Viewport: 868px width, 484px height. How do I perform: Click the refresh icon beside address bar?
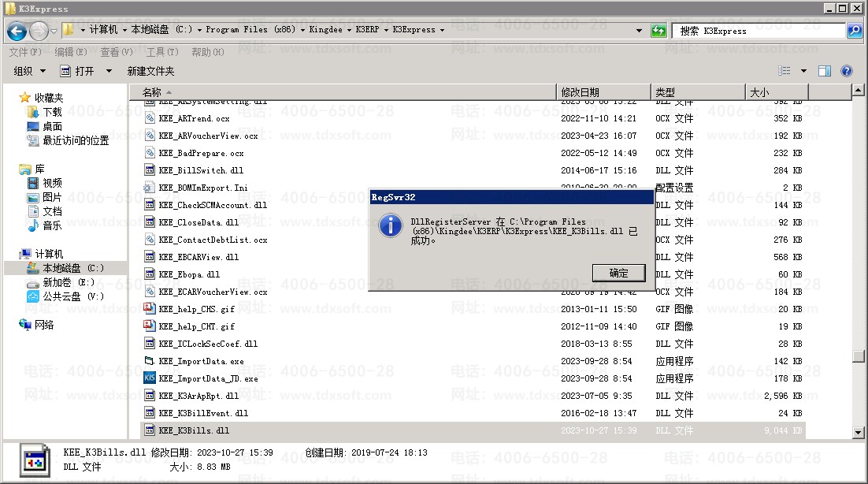click(x=658, y=31)
